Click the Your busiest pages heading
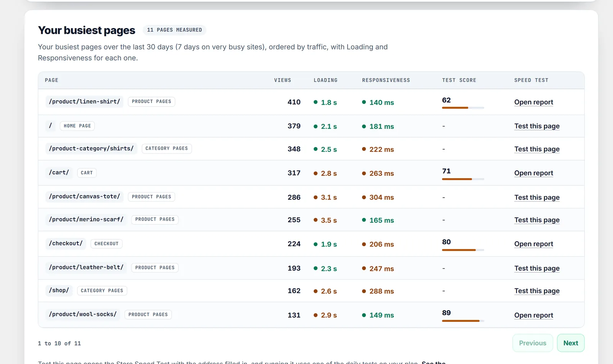613x364 pixels. 87,30
